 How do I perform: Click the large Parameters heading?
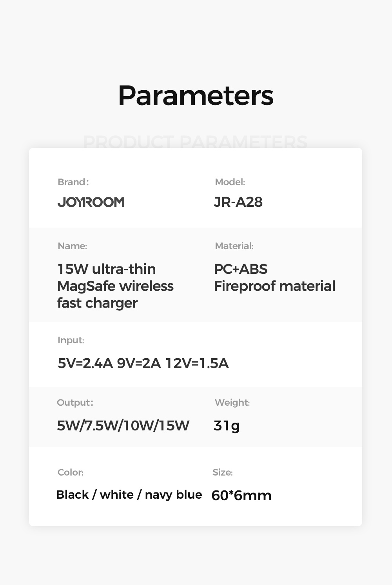click(x=196, y=96)
